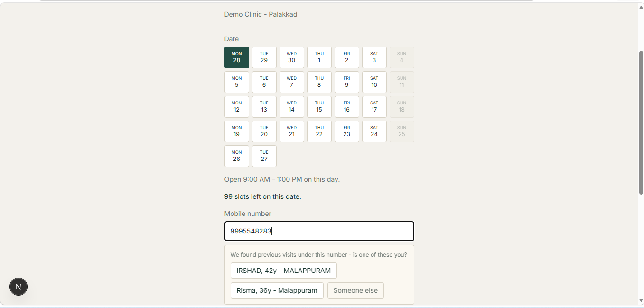The width and height of the screenshot is (644, 308).
Task: Click the Date label
Action: [232, 39]
